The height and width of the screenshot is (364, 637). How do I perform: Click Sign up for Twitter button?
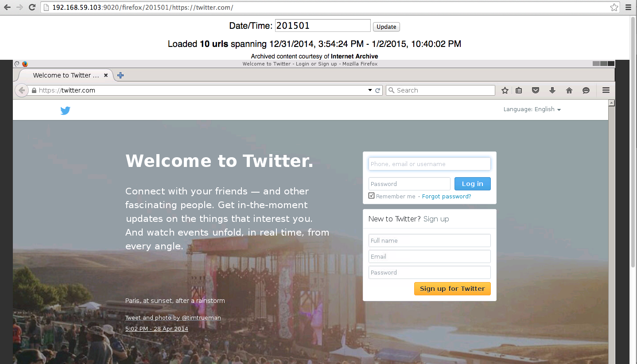point(452,289)
